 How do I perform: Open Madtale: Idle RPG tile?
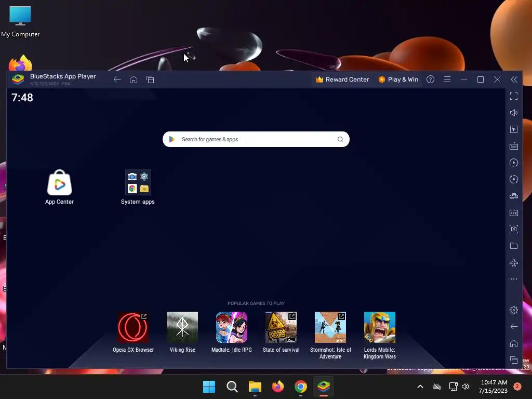pyautogui.click(x=232, y=332)
